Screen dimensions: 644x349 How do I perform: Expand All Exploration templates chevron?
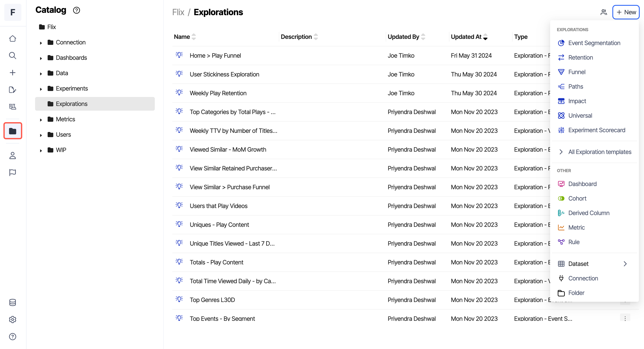561,152
